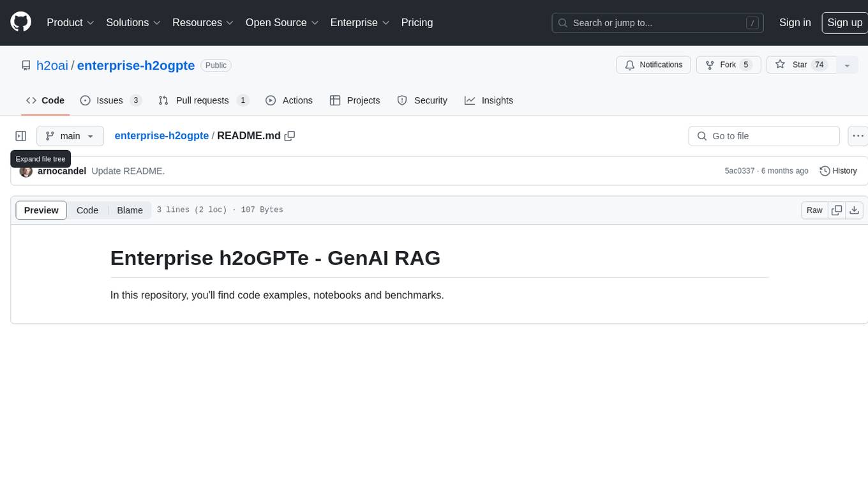Image resolution: width=868 pixels, height=488 pixels.
Task: Click the README heading Enterprise h2oGPTe
Action: tap(275, 258)
